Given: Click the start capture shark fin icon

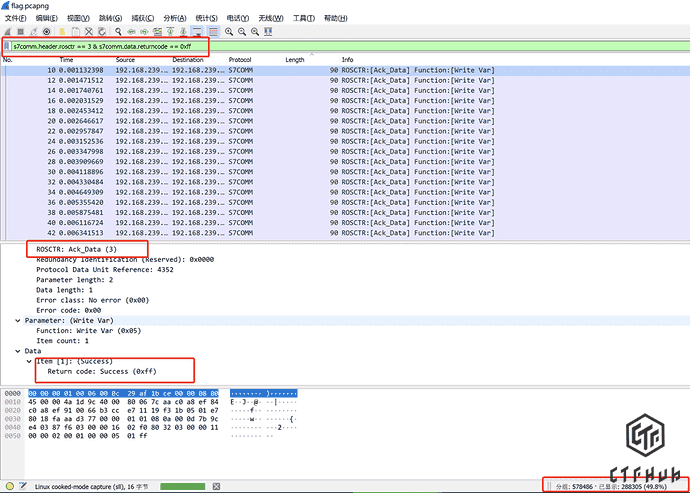Looking at the screenshot, I should point(8,32).
